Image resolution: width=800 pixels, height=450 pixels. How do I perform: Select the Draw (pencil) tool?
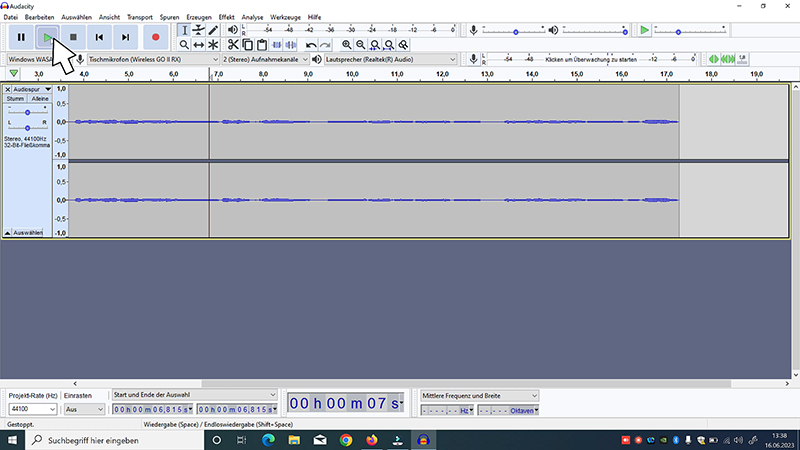point(213,31)
